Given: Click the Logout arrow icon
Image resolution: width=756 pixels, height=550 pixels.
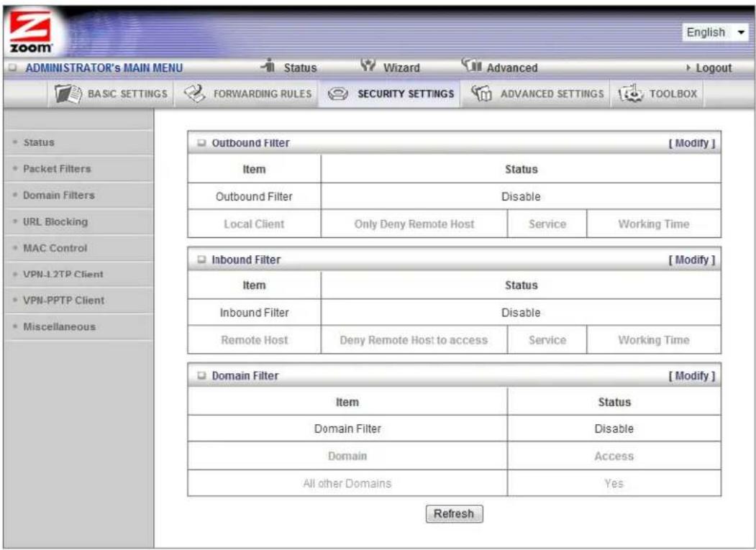Looking at the screenshot, I should 688,68.
